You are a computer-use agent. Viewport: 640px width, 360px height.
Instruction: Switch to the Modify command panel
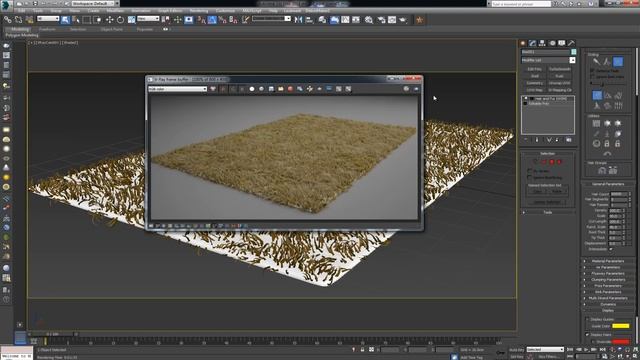coord(533,43)
